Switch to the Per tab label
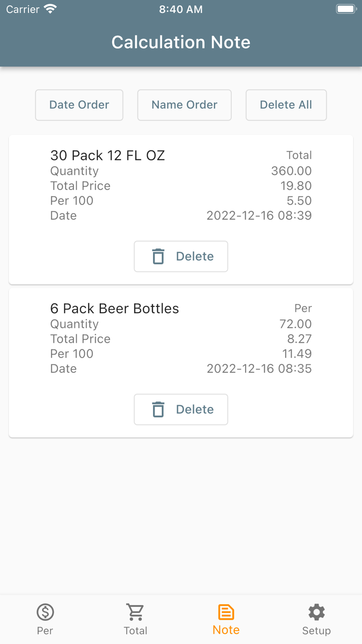The width and height of the screenshot is (362, 644). pyautogui.click(x=45, y=631)
